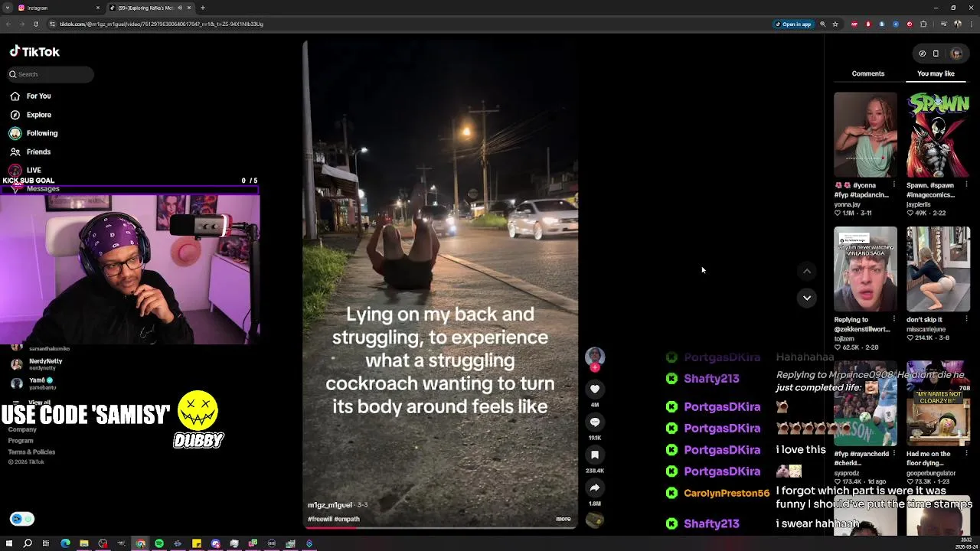980x551 pixels.
Task: Open the Chrome profile avatar
Action: click(x=957, y=24)
